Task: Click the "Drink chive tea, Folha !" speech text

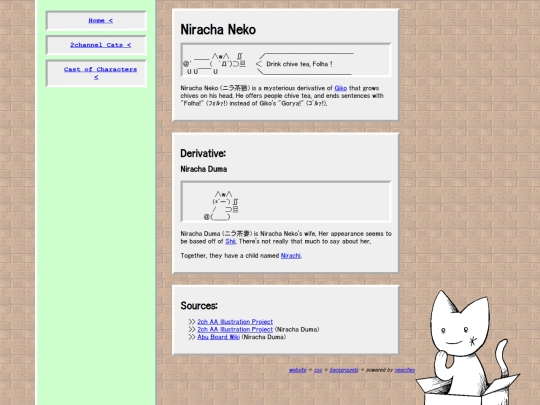Action: click(299, 64)
